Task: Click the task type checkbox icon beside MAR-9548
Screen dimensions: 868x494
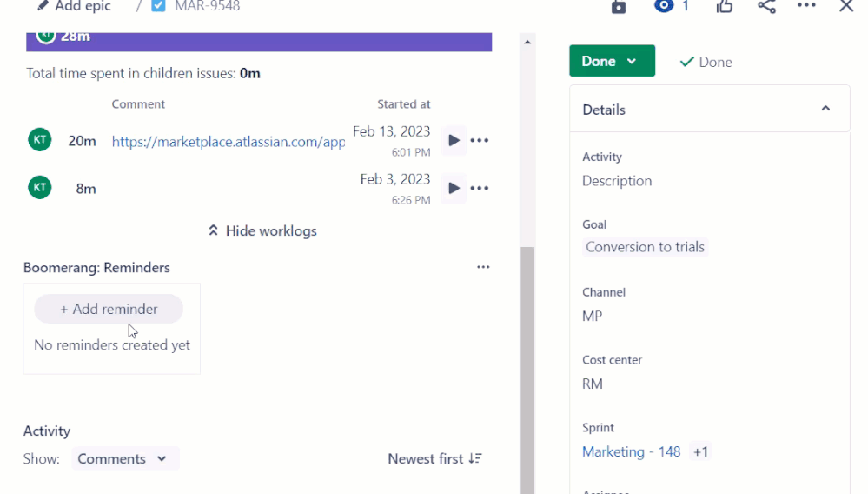Action: [158, 5]
